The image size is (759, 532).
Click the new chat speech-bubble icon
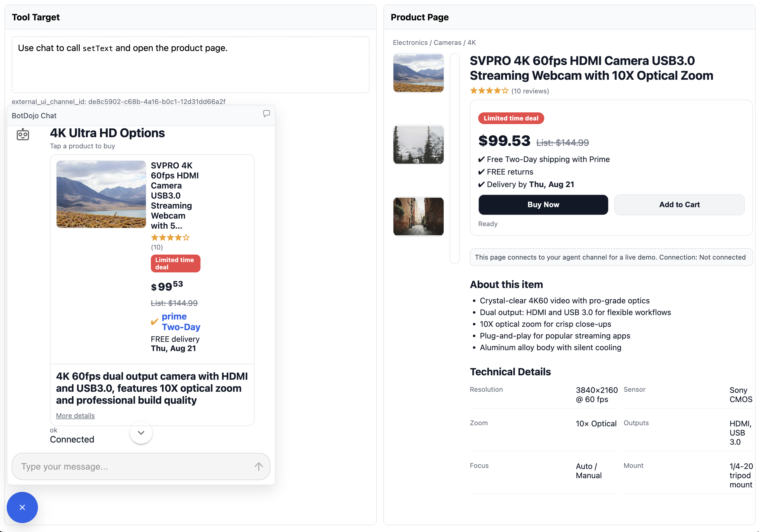point(267,114)
